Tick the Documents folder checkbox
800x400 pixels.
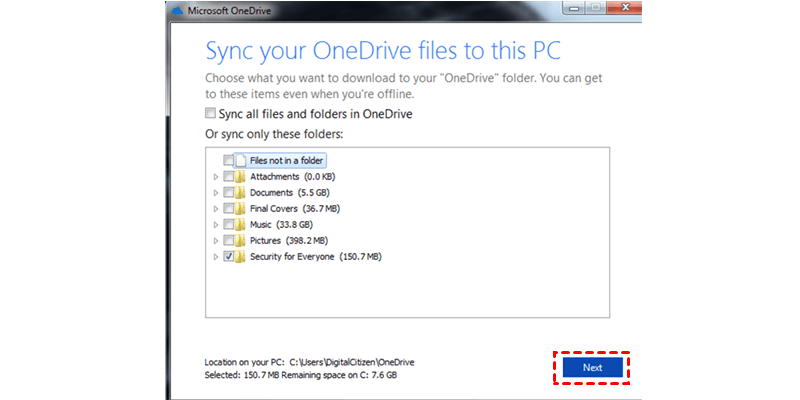click(x=229, y=193)
